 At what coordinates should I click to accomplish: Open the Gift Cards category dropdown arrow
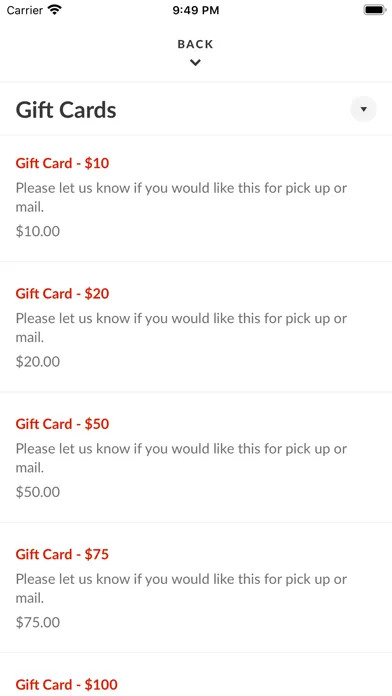[364, 109]
